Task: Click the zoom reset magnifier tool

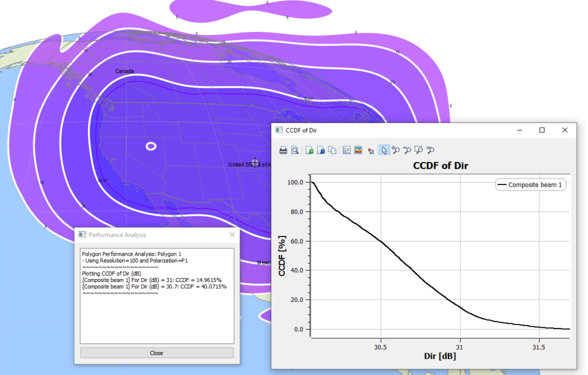Action: click(431, 150)
